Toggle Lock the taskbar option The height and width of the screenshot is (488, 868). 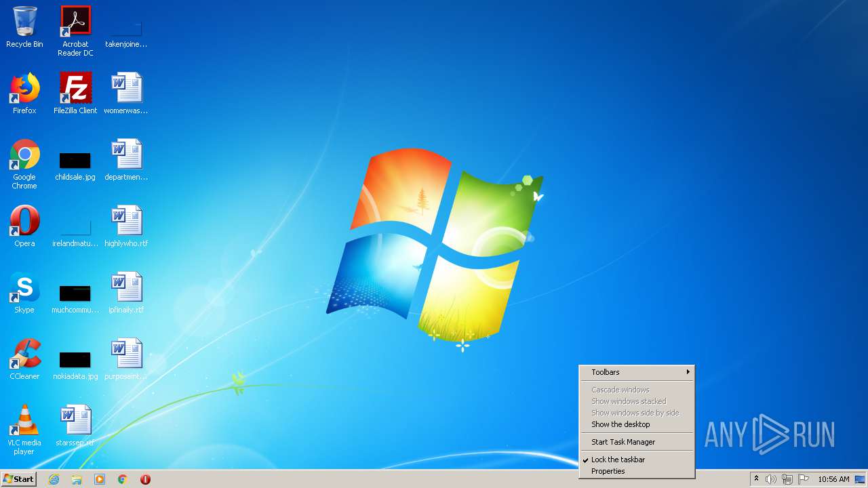coord(637,460)
